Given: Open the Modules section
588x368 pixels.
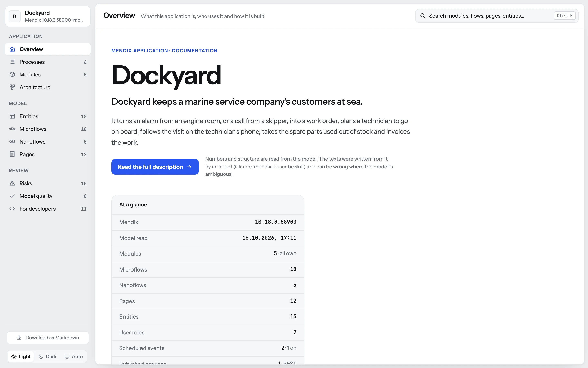Looking at the screenshot, I should point(48,74).
